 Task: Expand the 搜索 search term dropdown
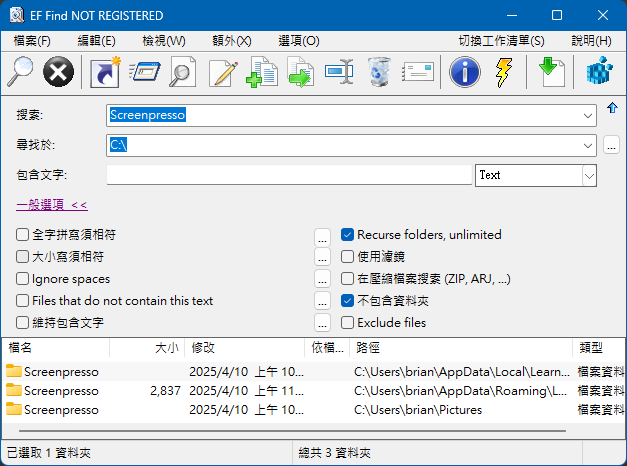pyautogui.click(x=588, y=115)
